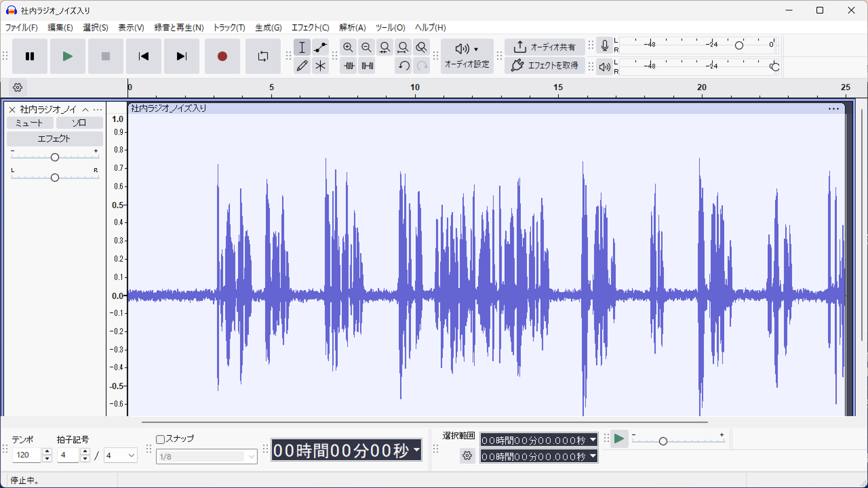The width and height of the screenshot is (868, 488).
Task: Open ツール(O) menu
Action: pyautogui.click(x=391, y=28)
